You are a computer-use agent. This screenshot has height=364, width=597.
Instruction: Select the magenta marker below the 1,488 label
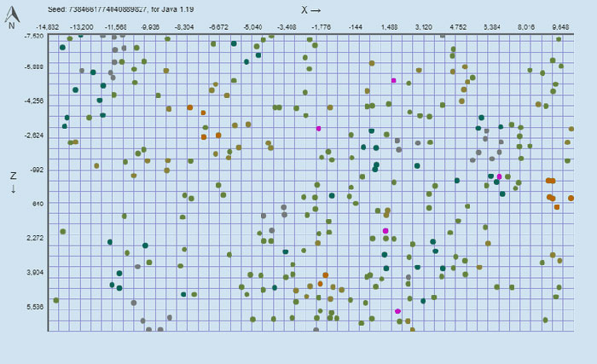click(x=393, y=80)
